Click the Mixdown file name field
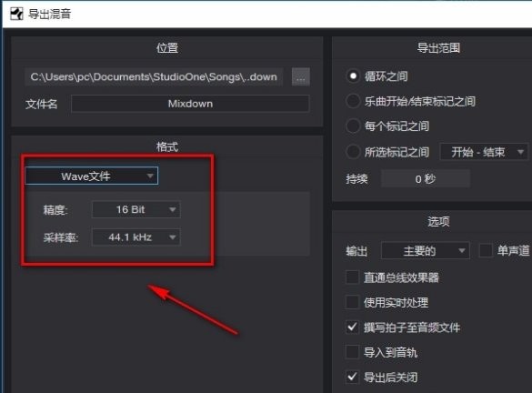This screenshot has height=393, width=532. click(190, 104)
